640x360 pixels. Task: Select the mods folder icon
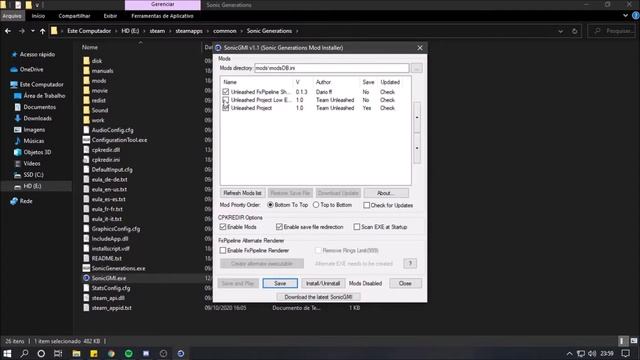(86, 80)
